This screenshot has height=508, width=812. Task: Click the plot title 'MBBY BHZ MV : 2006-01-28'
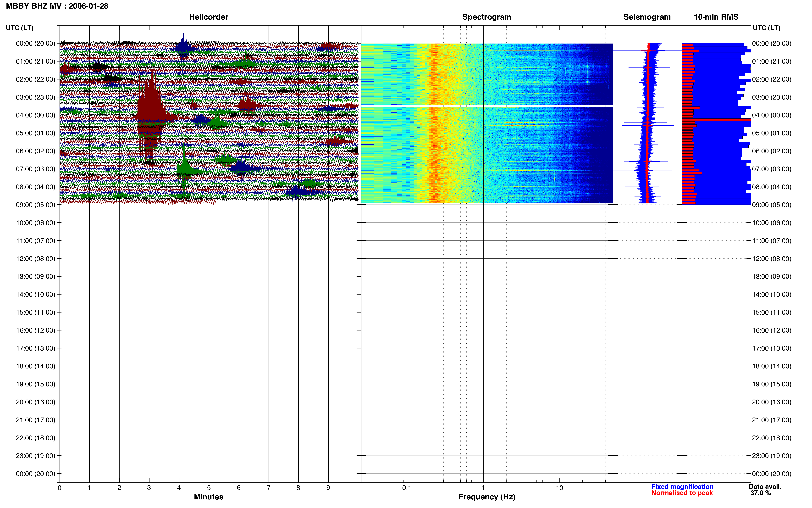tap(57, 6)
